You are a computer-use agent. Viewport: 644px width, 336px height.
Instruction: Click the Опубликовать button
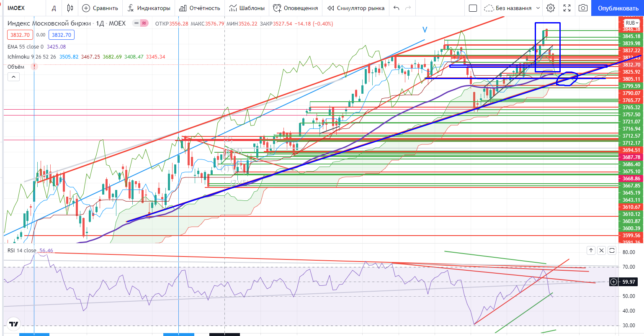[618, 8]
